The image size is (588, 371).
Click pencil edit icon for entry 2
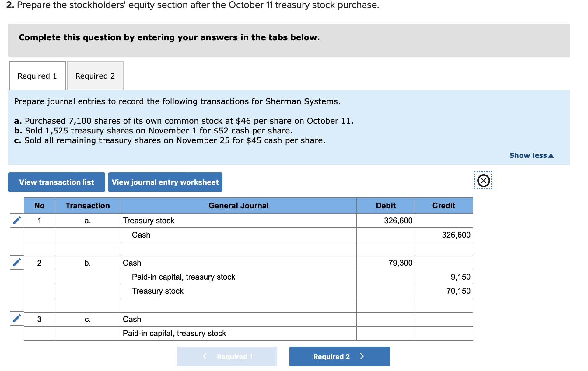[17, 262]
